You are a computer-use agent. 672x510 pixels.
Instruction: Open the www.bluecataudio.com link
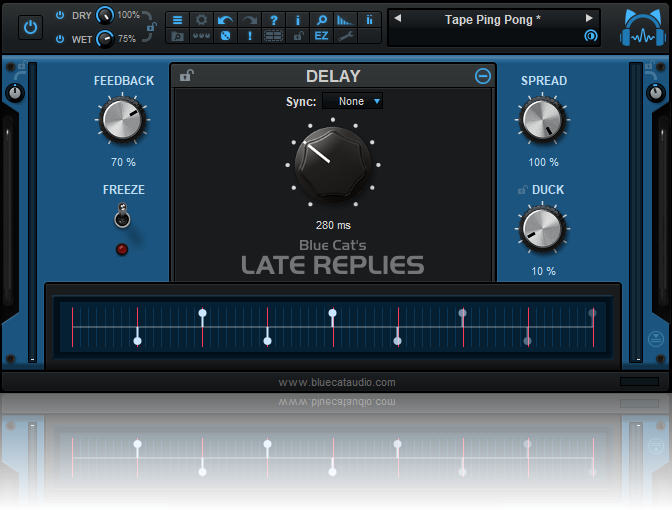tap(337, 382)
